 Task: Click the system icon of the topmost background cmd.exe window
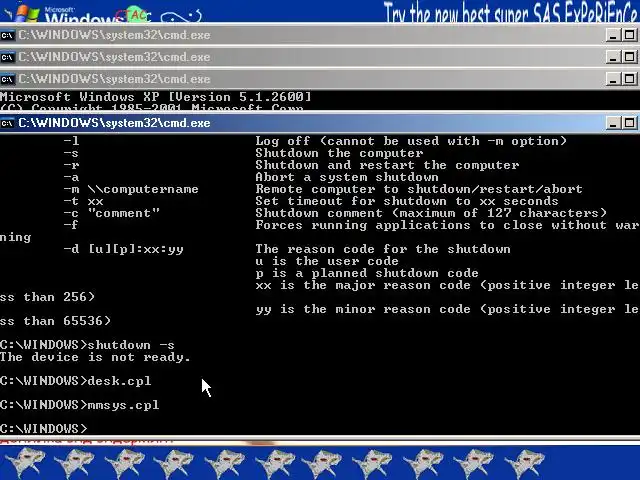pos(7,35)
